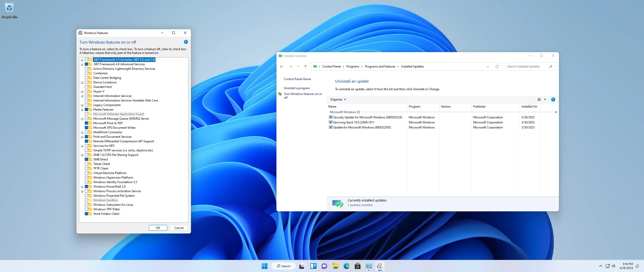This screenshot has height=272, width=644.
Task: Click the blue help icon beside view options
Action: [x=553, y=99]
